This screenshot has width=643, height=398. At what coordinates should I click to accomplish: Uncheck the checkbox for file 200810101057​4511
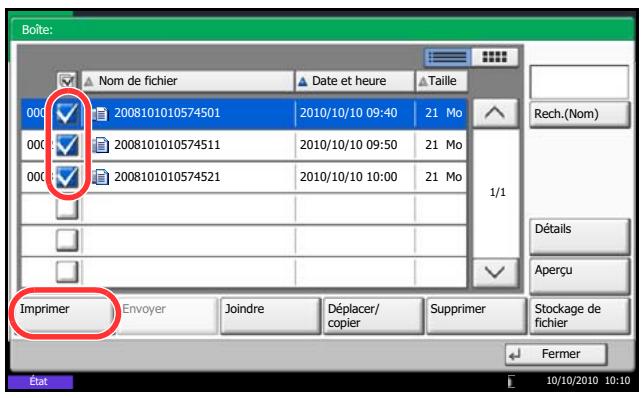[67, 145]
